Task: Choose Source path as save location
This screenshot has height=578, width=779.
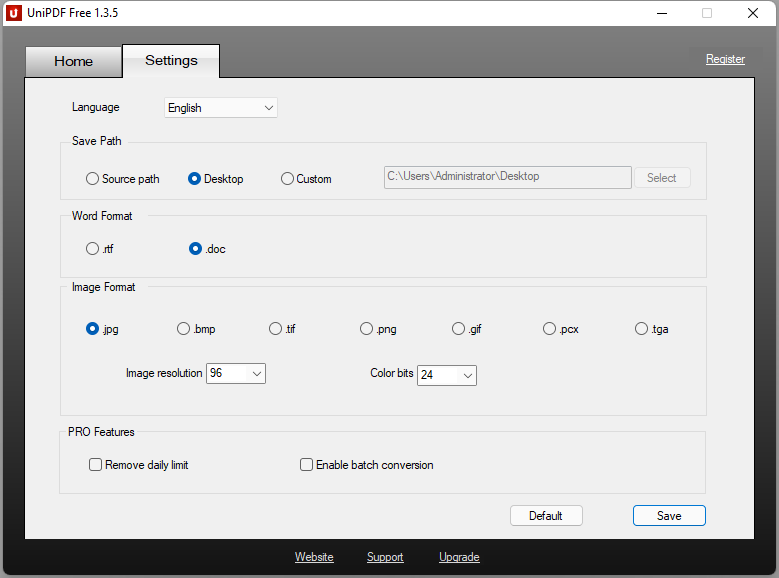Action: [x=93, y=179]
